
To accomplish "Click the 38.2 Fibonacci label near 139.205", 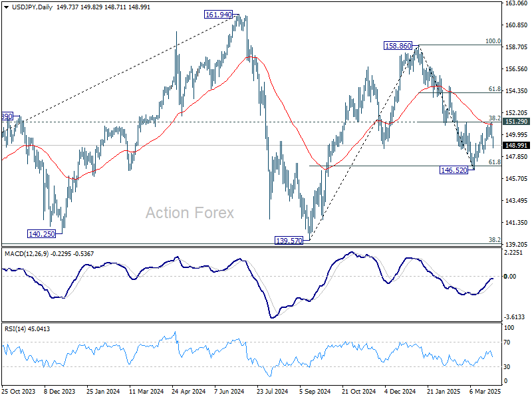I will pyautogui.click(x=495, y=239).
